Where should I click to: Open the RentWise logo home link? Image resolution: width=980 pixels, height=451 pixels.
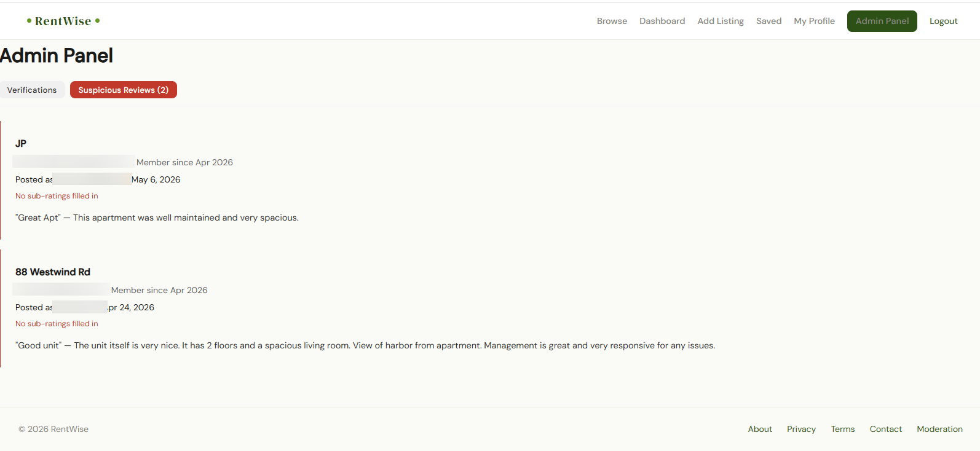coord(63,21)
